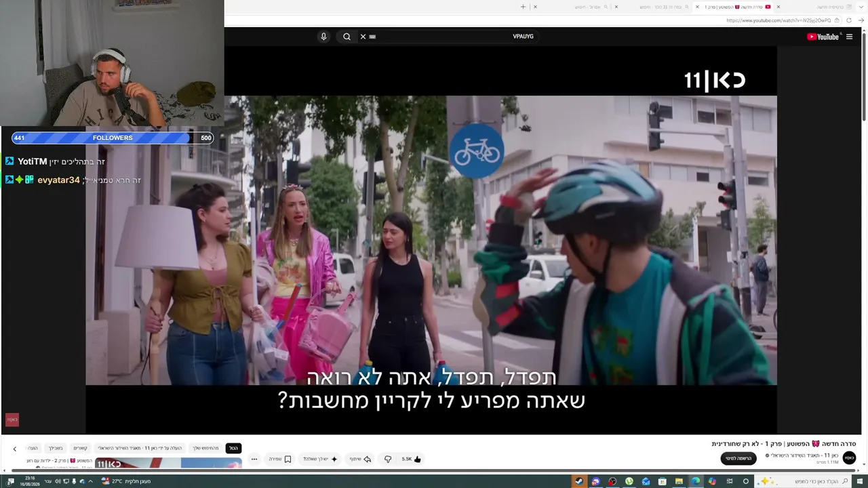Open Microsoft Store from the taskbar
Screen dimensions: 868x488
[663, 481]
